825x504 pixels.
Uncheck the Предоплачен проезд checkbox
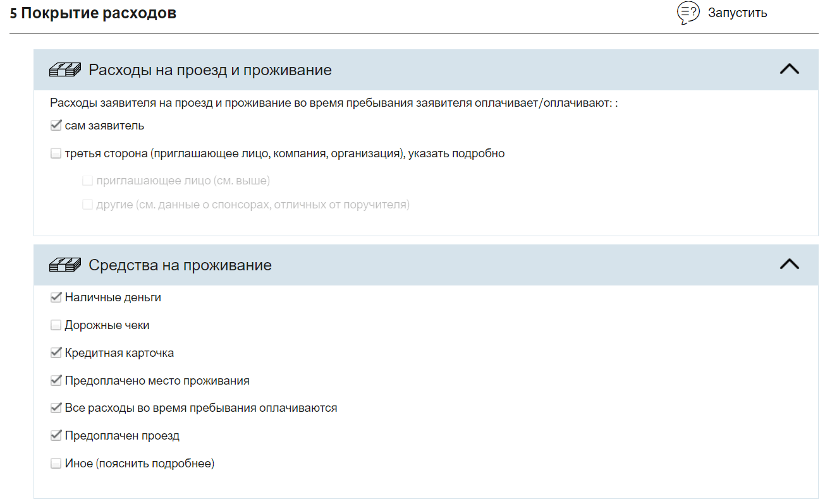click(x=56, y=436)
